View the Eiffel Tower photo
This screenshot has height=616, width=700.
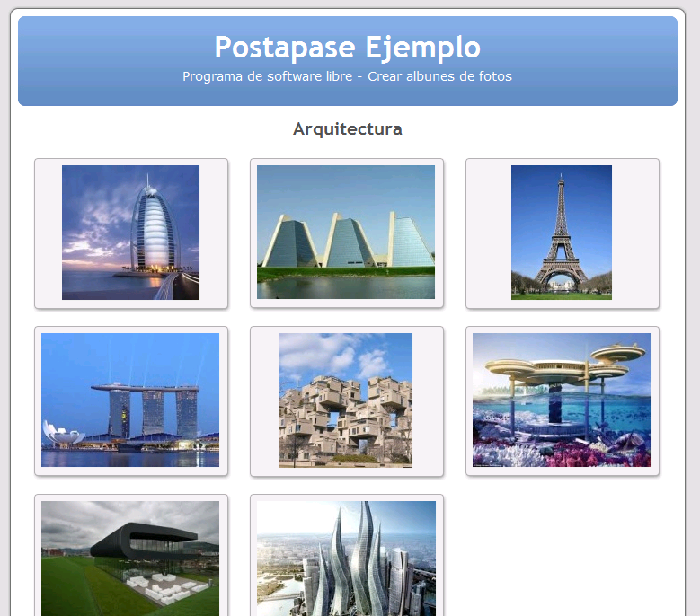(562, 233)
